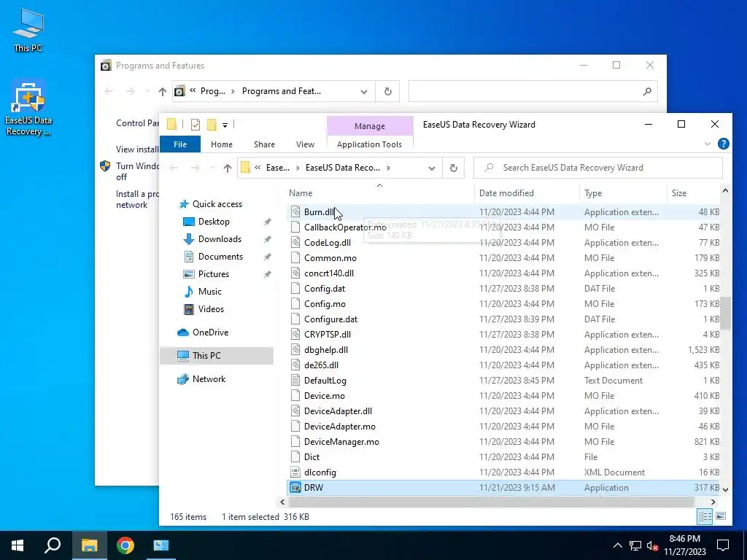
Task: Click search box in Programs and Features window
Action: (x=533, y=91)
